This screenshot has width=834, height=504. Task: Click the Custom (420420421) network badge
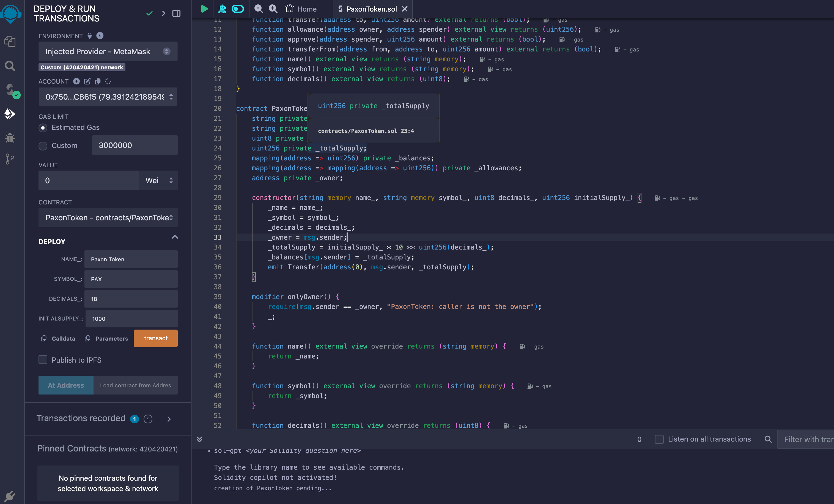82,67
